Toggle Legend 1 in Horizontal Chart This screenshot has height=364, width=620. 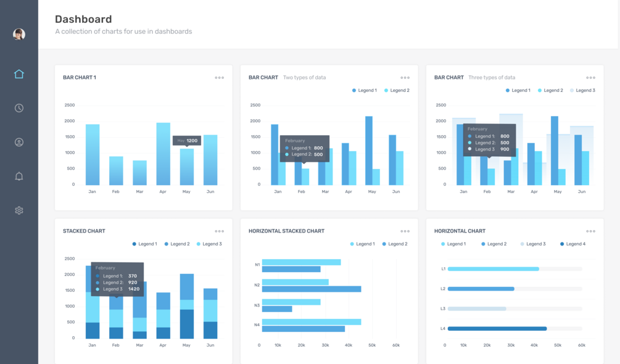tap(453, 244)
